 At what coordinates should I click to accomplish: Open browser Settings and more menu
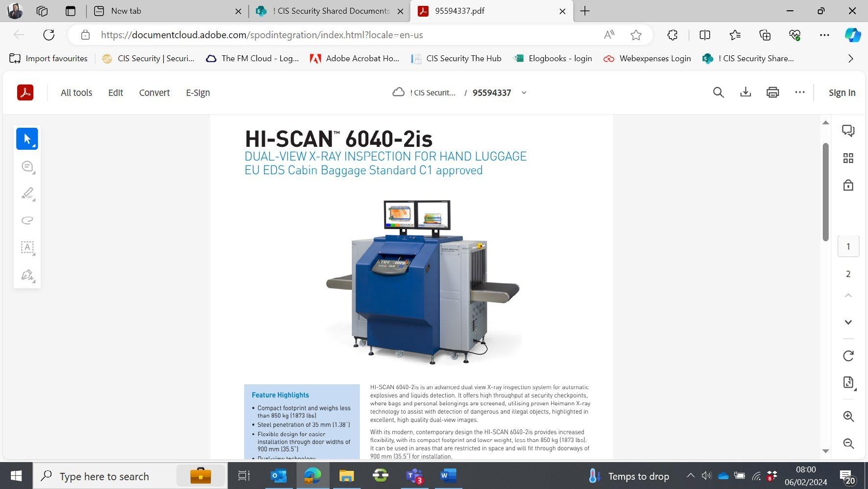[x=824, y=35]
